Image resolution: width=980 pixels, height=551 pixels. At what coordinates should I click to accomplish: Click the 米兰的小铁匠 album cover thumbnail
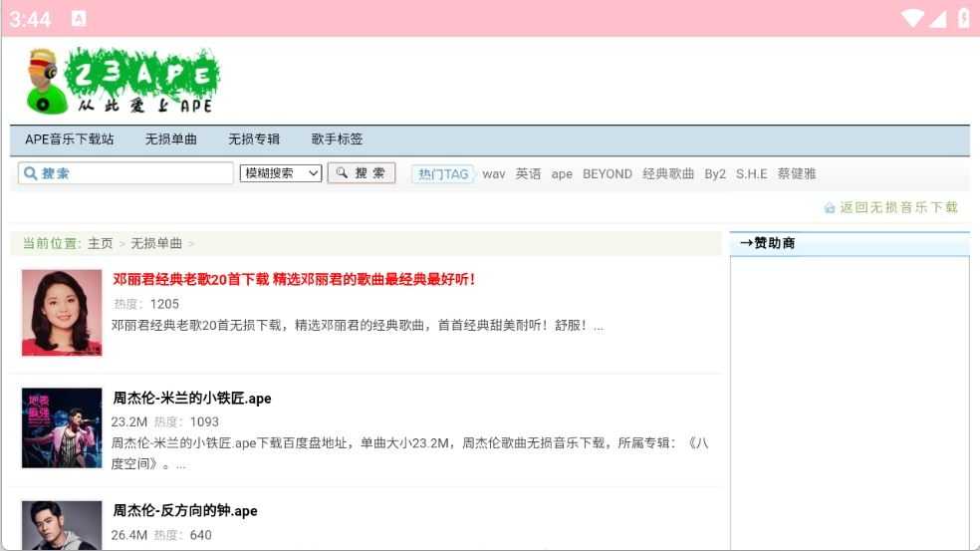coord(62,427)
